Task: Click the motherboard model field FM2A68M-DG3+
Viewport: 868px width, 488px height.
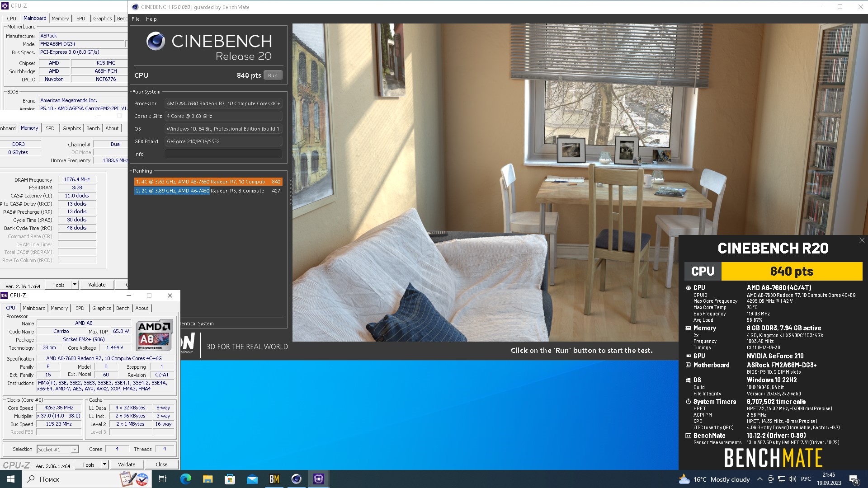Action: pyautogui.click(x=81, y=44)
